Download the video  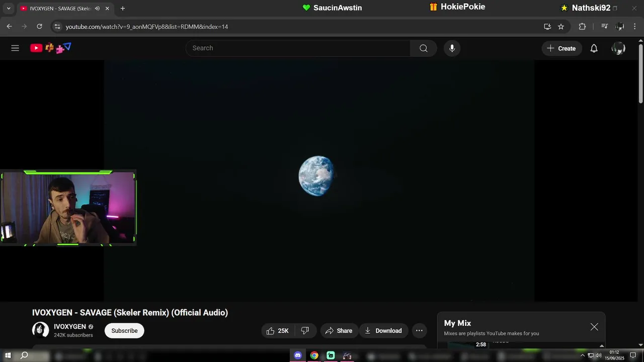click(x=383, y=331)
